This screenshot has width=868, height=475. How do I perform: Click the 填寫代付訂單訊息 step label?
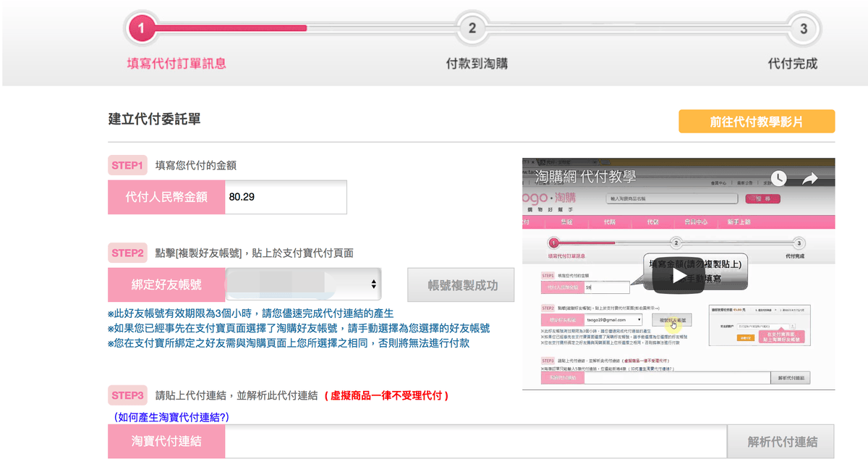tap(176, 64)
